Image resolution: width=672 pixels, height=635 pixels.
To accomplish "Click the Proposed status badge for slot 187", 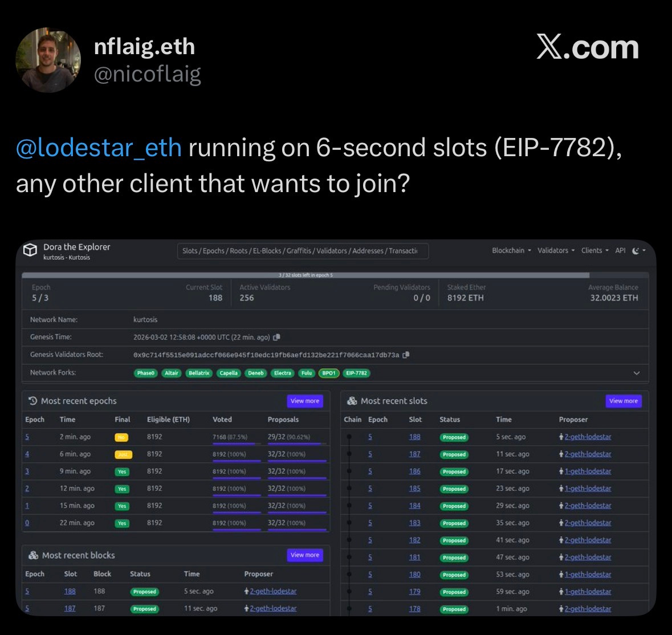I will click(x=454, y=455).
